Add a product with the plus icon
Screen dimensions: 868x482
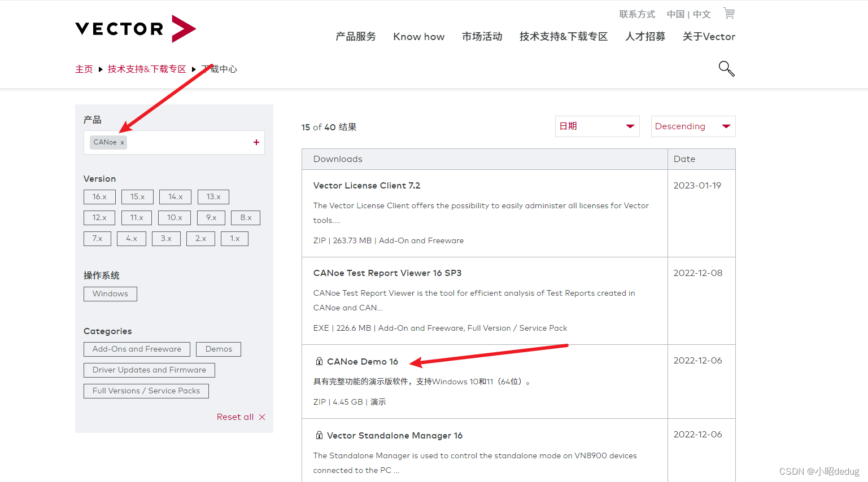(256, 142)
